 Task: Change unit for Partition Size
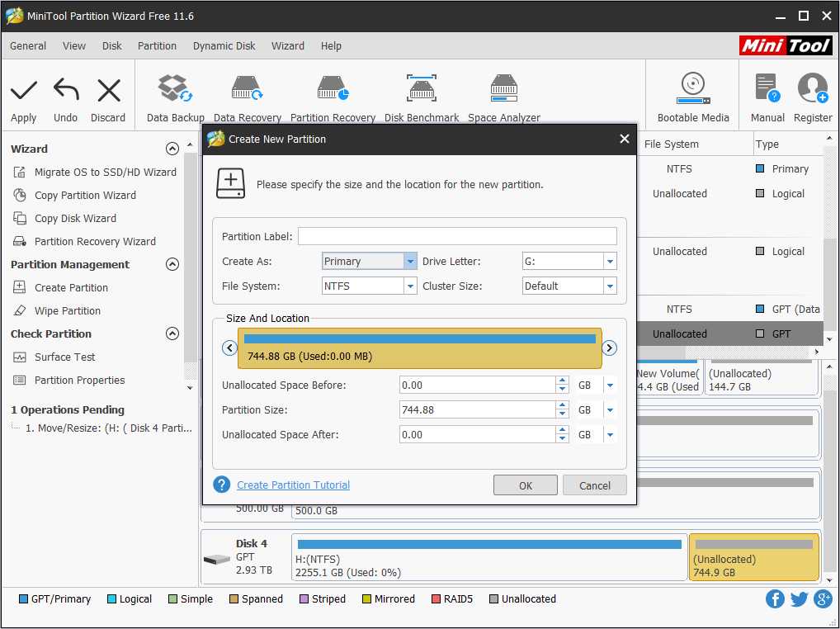(x=610, y=410)
